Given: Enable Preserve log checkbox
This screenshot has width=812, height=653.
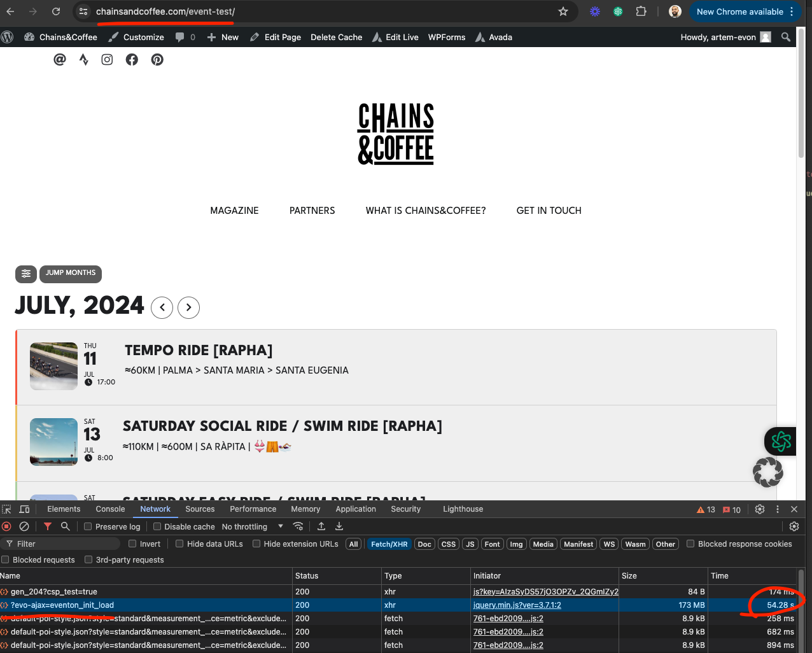Looking at the screenshot, I should coord(88,526).
